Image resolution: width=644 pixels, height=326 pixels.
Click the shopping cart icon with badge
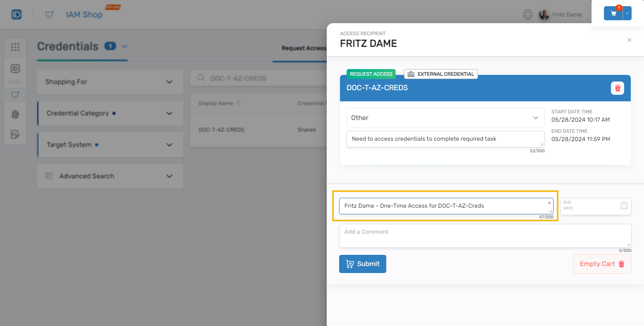pos(613,13)
